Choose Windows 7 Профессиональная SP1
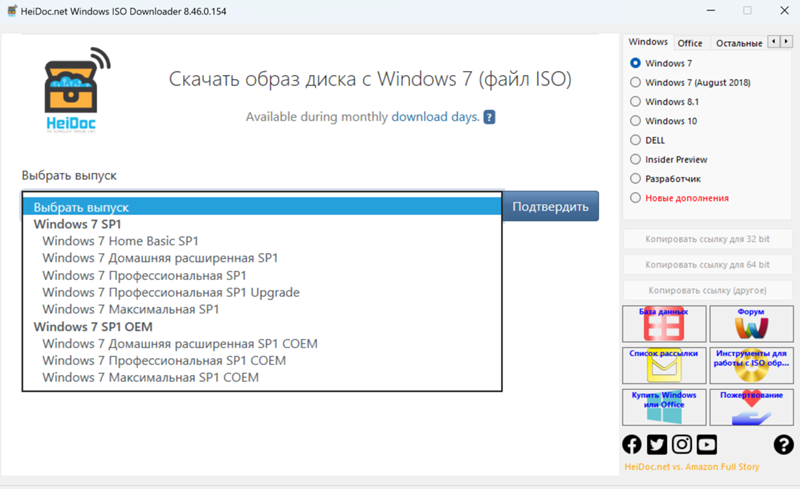The height and width of the screenshot is (489, 800). [262, 275]
